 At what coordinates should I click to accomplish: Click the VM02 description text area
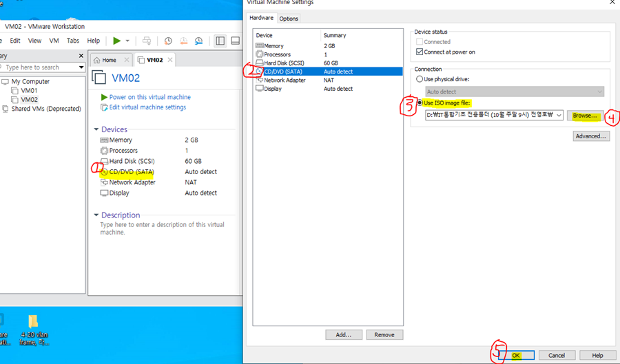tap(162, 228)
